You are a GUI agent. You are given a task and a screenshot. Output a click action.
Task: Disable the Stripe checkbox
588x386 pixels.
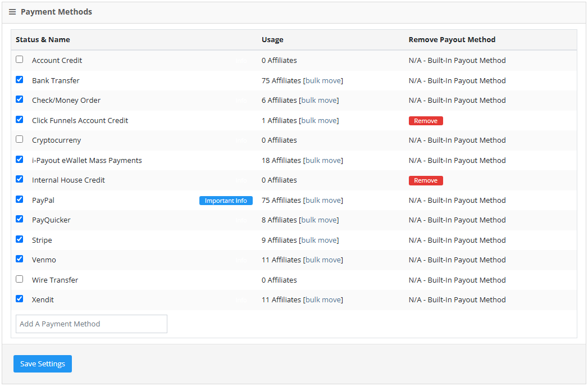(x=20, y=239)
